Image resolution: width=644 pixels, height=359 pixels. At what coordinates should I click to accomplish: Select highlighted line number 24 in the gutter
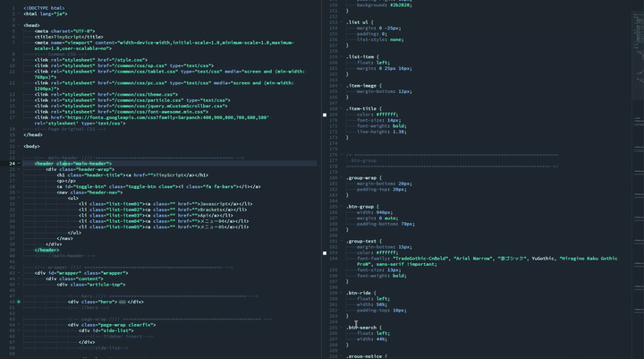pyautogui.click(x=11, y=164)
